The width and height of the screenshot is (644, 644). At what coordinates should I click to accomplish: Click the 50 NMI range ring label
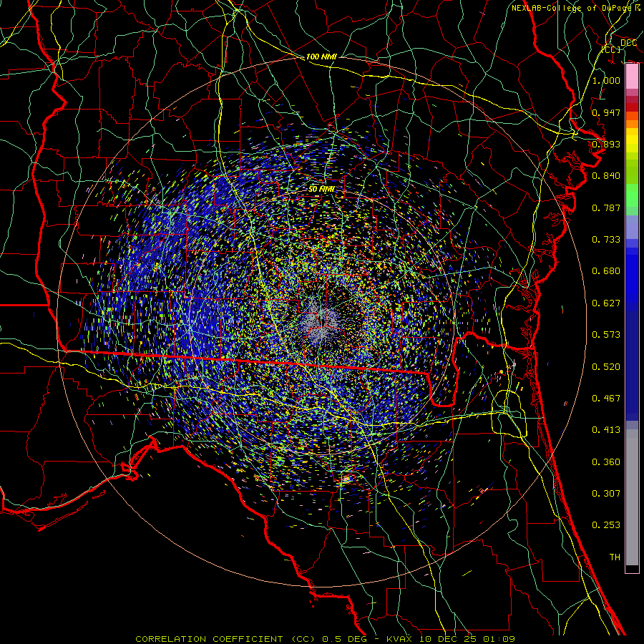pyautogui.click(x=321, y=190)
